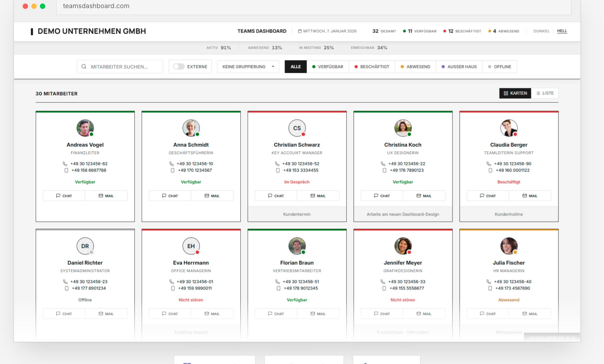This screenshot has width=604, height=364.
Task: Click mail envelope icon for Claudia Berger
Action: 524,196
